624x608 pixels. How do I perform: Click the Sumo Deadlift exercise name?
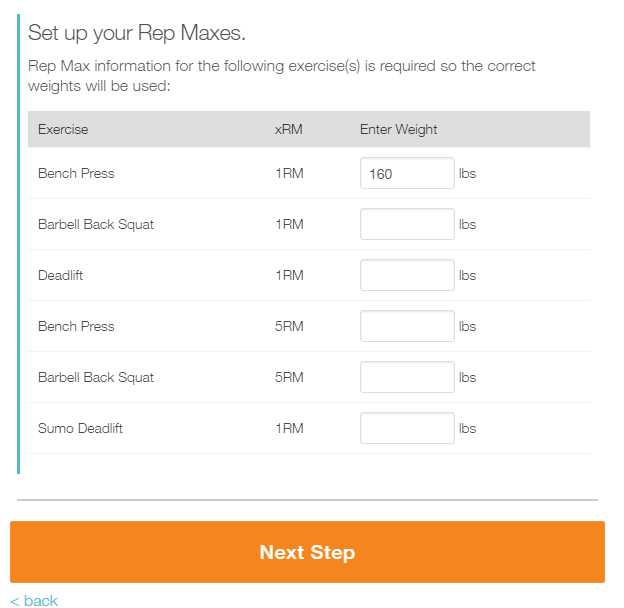pyautogui.click(x=80, y=429)
